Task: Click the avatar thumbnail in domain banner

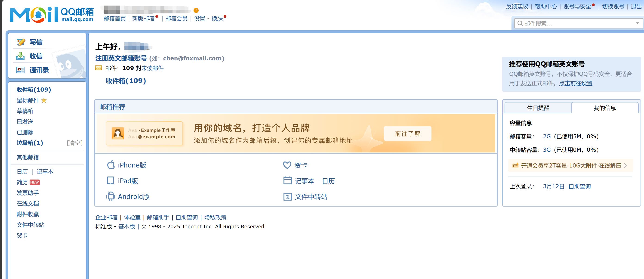Action: (x=118, y=133)
